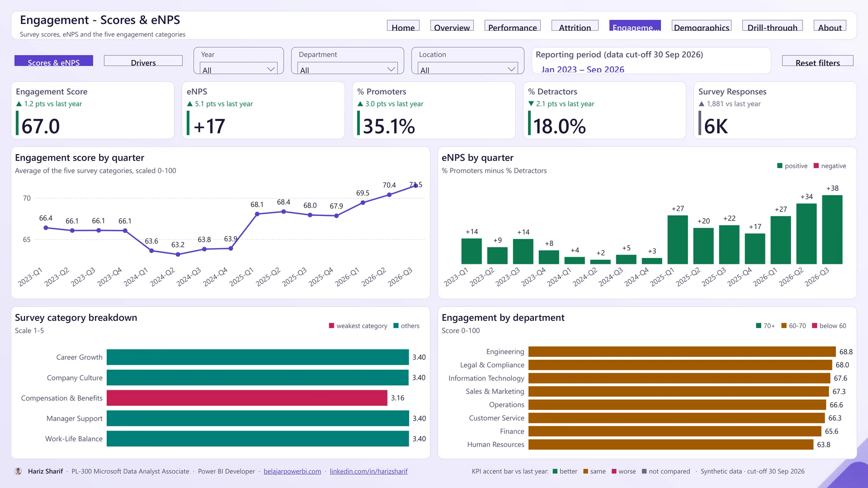The image size is (868, 488).
Task: Click the Human Resources department bar
Action: pos(671,445)
